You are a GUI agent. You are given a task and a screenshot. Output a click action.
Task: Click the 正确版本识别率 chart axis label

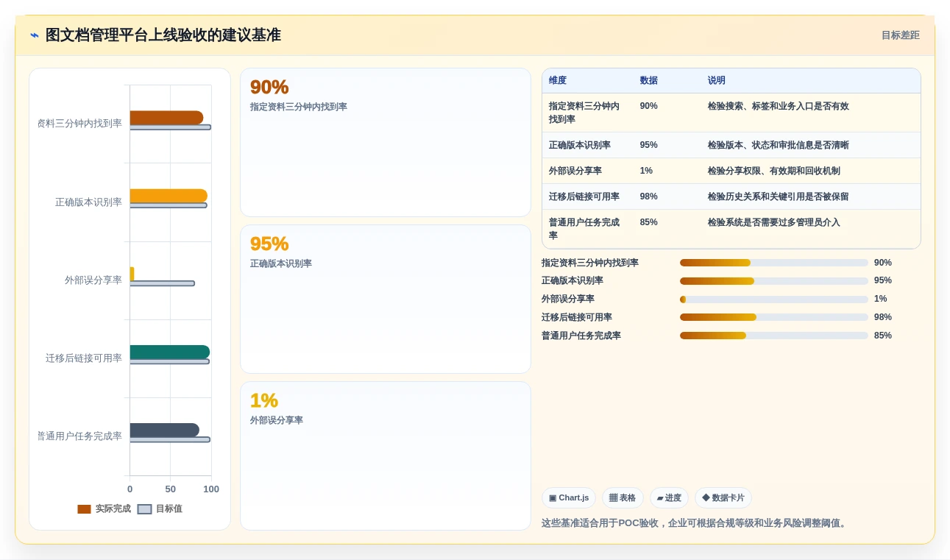pos(88,202)
